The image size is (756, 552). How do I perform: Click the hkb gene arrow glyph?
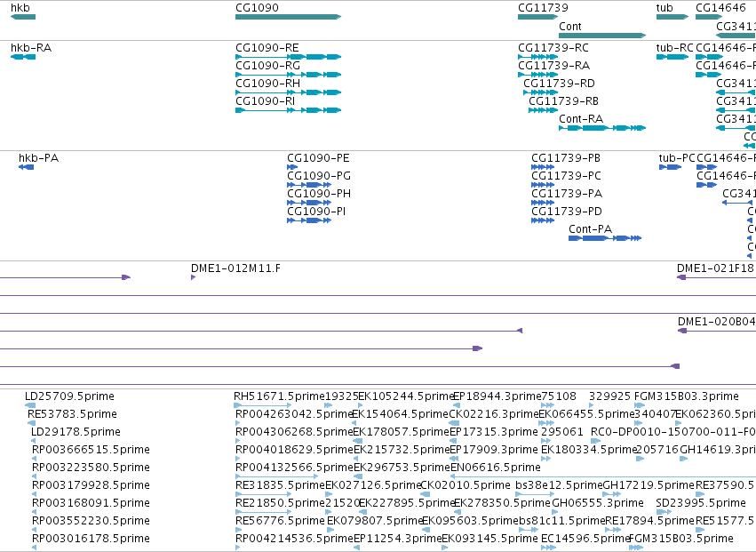(x=23, y=17)
